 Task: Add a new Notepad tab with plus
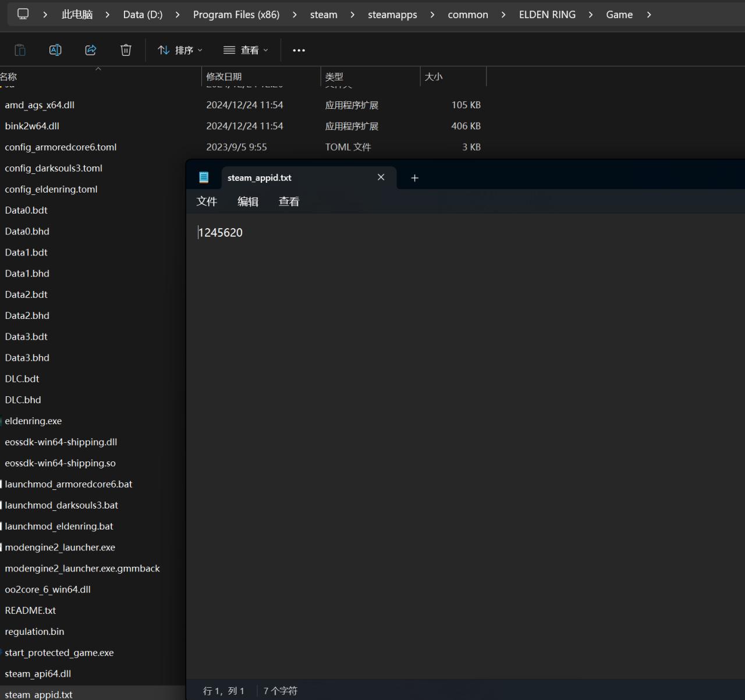(414, 178)
